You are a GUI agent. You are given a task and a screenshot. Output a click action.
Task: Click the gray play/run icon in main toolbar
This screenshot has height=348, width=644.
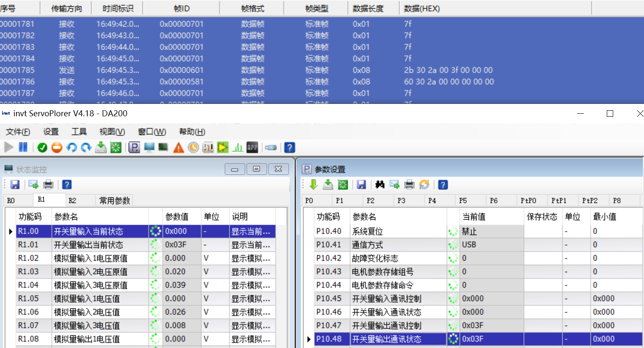pyautogui.click(x=9, y=147)
